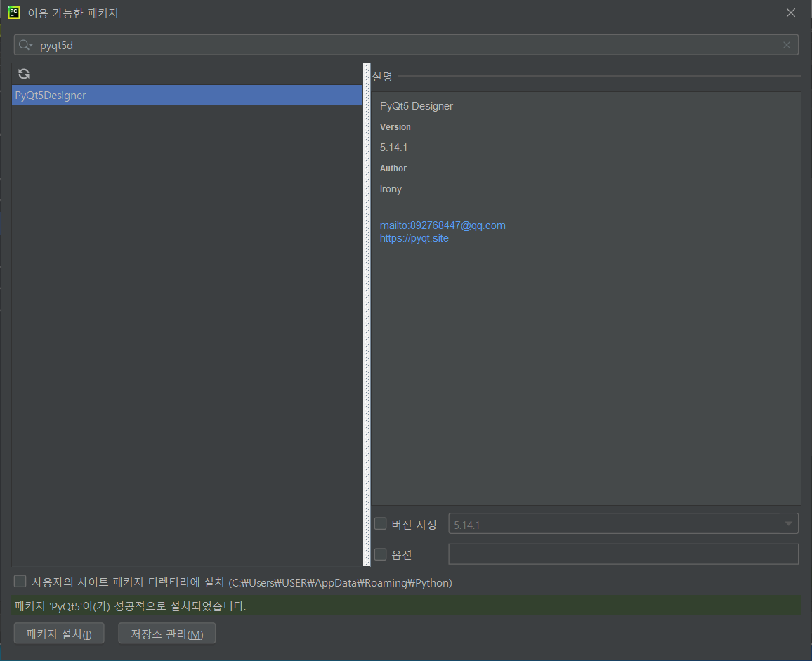The image size is (812, 661).
Task: Click the options text input field
Action: pos(624,554)
